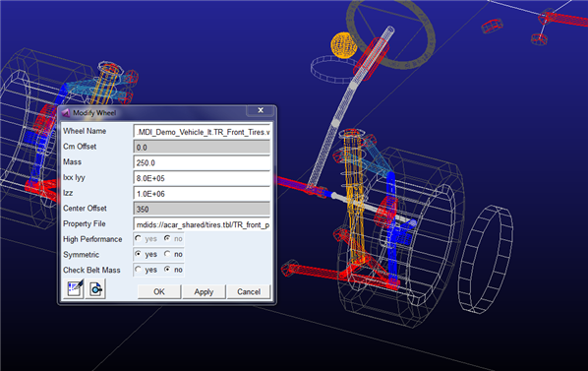Screen dimensions: 588x371
Task: Choose High Performance no option
Action: point(167,238)
